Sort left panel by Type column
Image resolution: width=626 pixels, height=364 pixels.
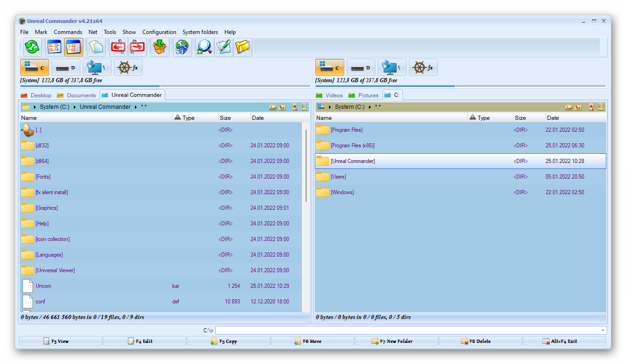196,118
